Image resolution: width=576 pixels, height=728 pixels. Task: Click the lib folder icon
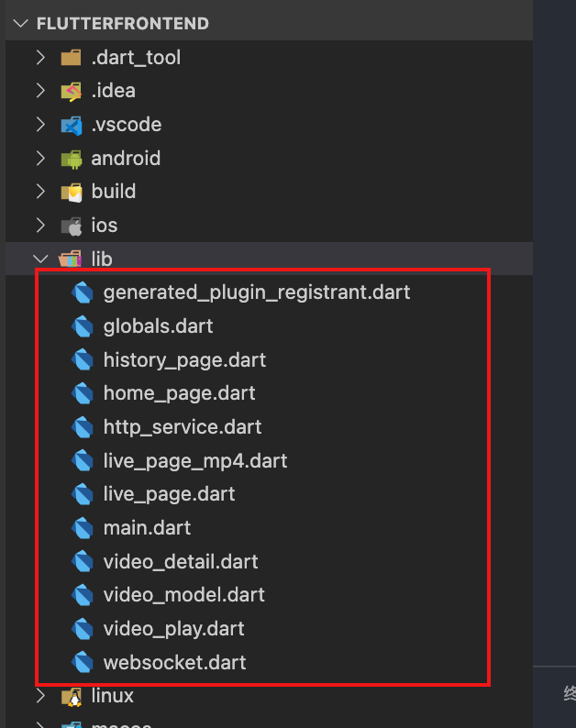(70, 259)
